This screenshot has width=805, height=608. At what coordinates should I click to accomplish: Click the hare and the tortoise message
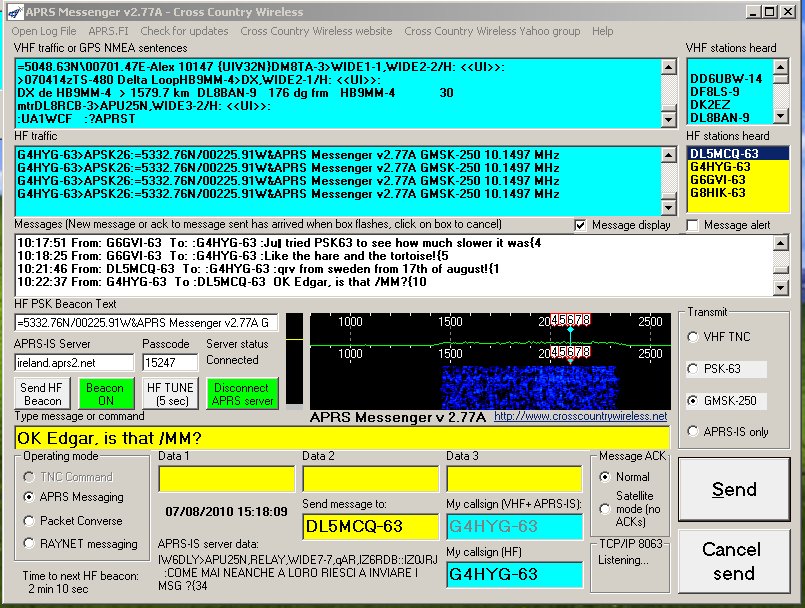[233, 256]
